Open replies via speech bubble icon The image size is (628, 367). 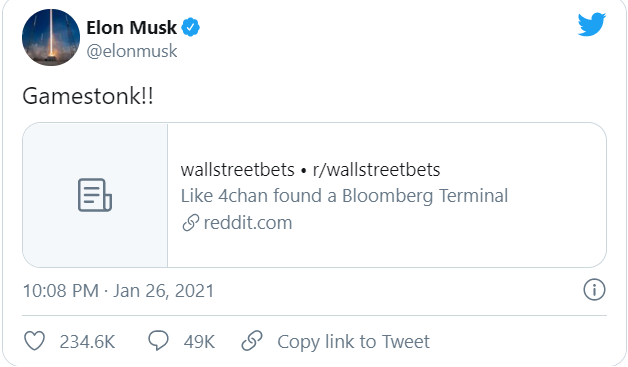click(x=159, y=341)
